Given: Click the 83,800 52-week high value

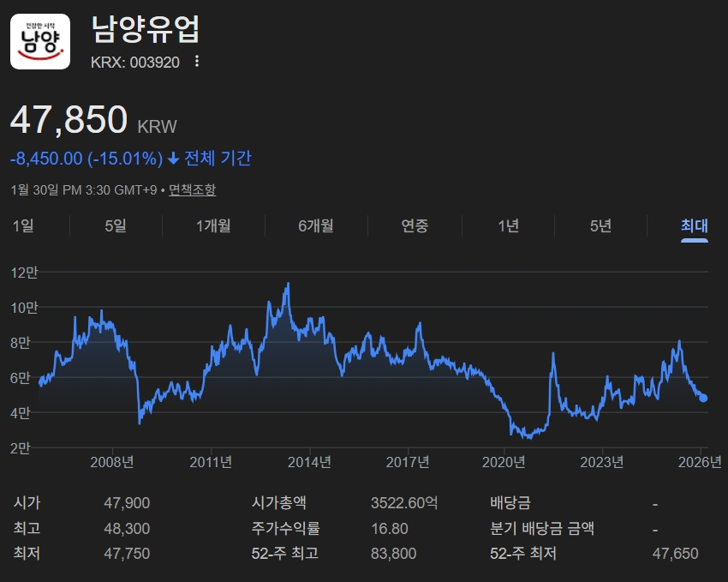Looking at the screenshot, I should click(394, 554).
